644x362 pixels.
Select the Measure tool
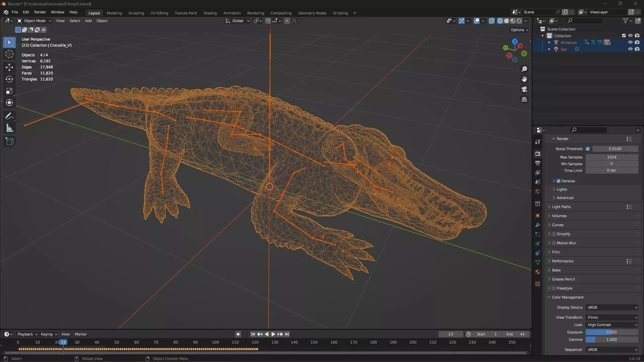pyautogui.click(x=9, y=128)
